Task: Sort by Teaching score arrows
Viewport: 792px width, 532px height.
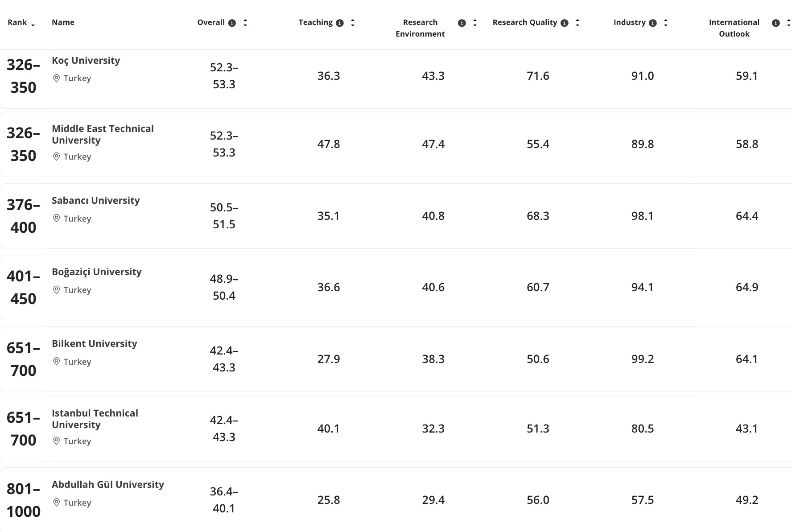Action: [353, 23]
